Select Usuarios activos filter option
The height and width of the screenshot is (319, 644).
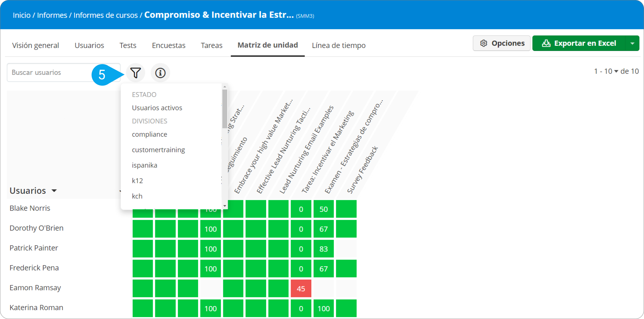point(157,108)
